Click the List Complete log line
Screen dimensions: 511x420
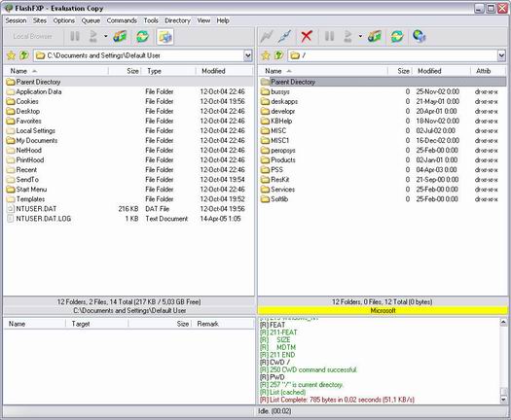337,400
